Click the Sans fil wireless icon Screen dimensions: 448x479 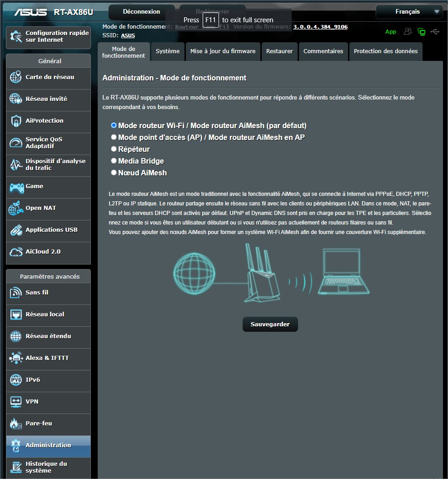tap(16, 293)
